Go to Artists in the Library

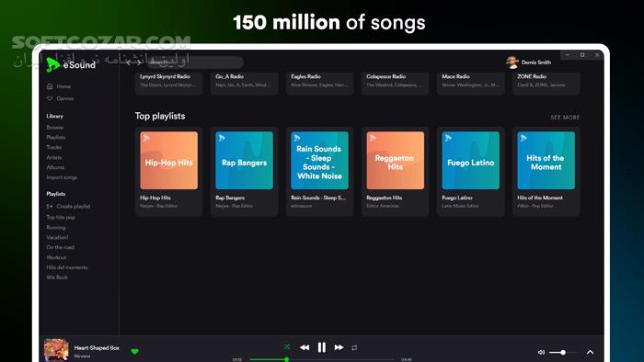53,157
